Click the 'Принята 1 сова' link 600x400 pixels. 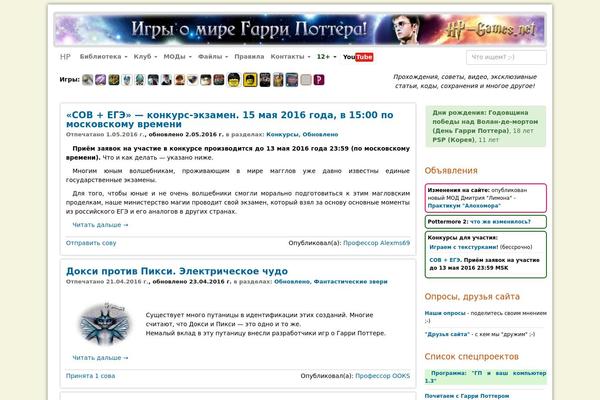90,376
